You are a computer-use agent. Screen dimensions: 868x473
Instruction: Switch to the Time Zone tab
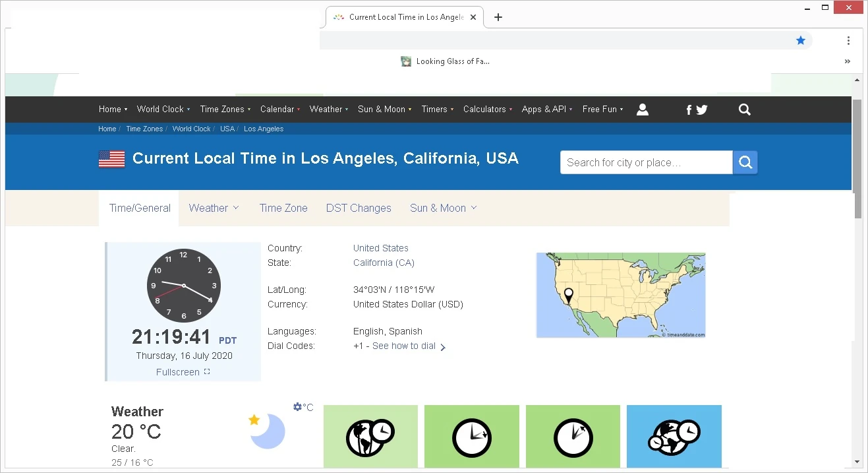283,208
